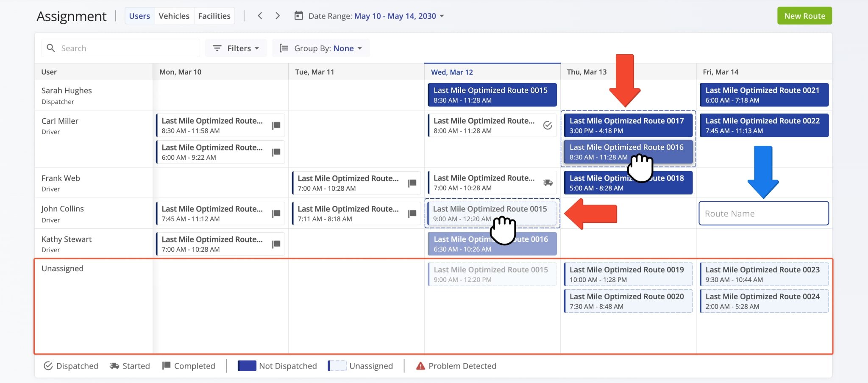Click the search magnifier icon
Image resolution: width=868 pixels, height=383 pixels.
(x=51, y=48)
